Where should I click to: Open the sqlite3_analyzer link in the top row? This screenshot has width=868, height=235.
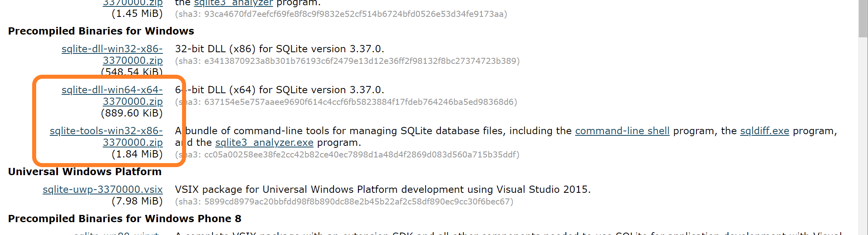point(233,3)
